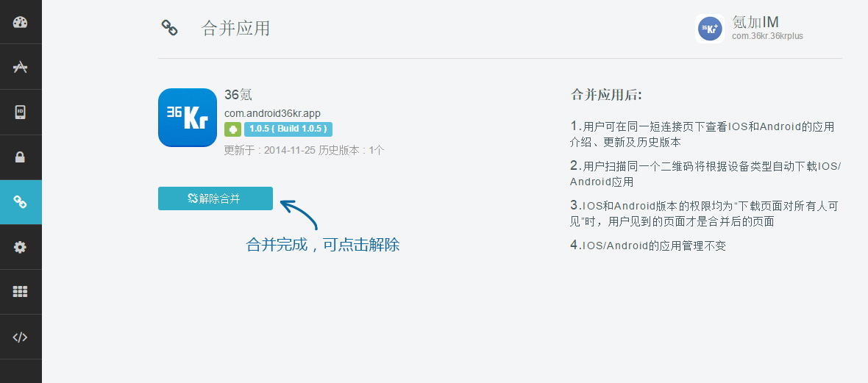Screen dimensions: 868x383
Task: Click the 合并应用后: heading text
Action: 606,95
